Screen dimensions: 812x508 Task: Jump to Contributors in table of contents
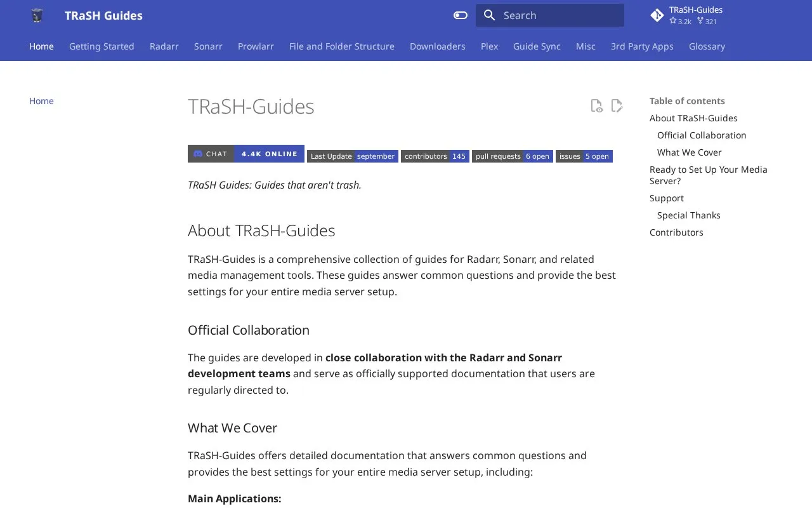[x=676, y=232]
